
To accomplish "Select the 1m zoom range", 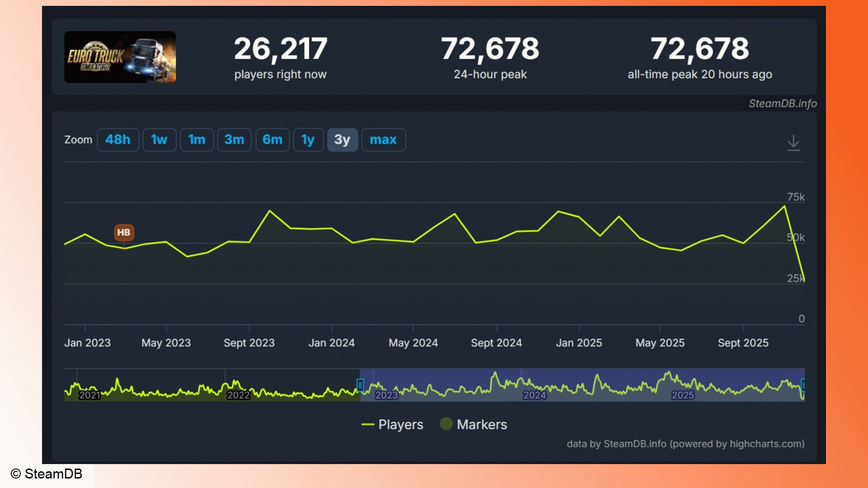I will coord(197,140).
